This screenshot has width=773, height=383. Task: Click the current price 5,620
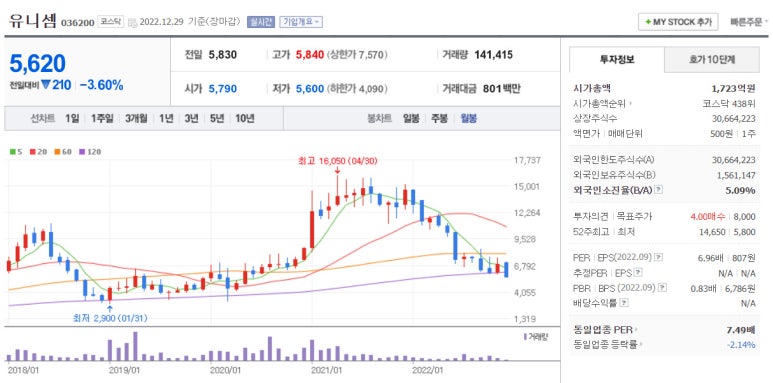[x=37, y=64]
